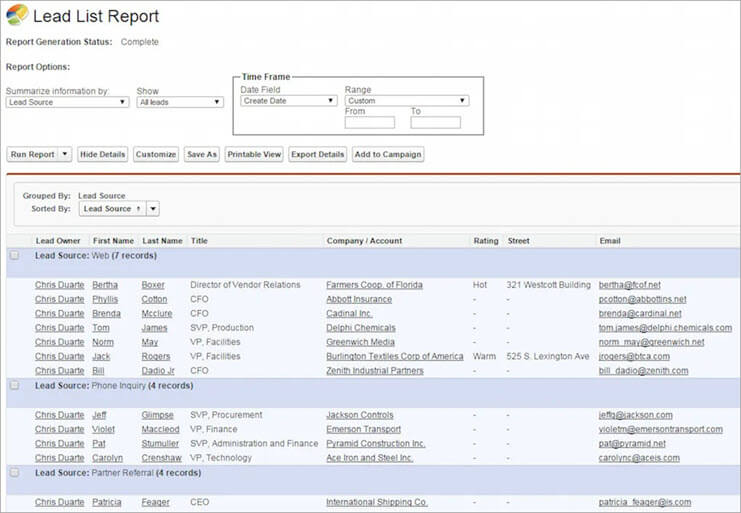Open the Date Field Create Date dropdown
Image resolution: width=741 pixels, height=513 pixels.
pyautogui.click(x=288, y=101)
